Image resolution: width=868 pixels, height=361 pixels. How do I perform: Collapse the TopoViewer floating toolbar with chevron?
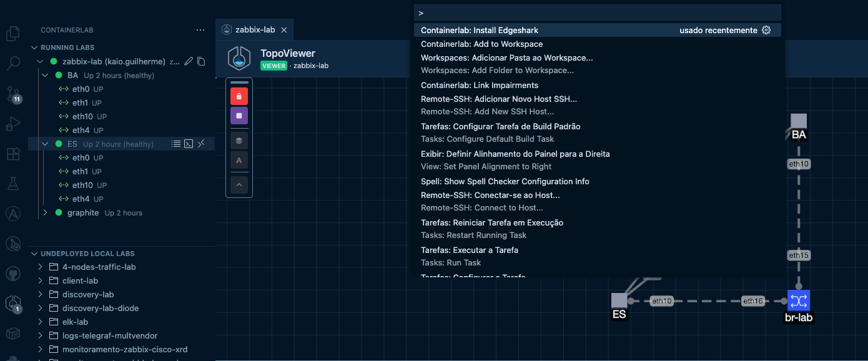click(239, 185)
